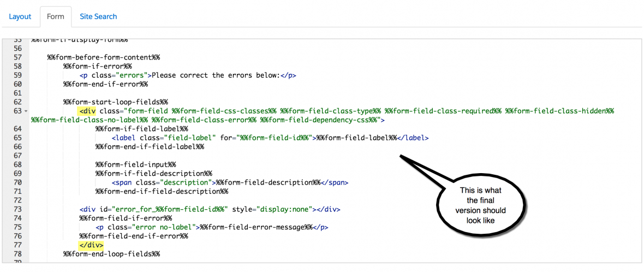Click line number 65 in the gutter
The width and height of the screenshot is (644, 272).
[17, 138]
